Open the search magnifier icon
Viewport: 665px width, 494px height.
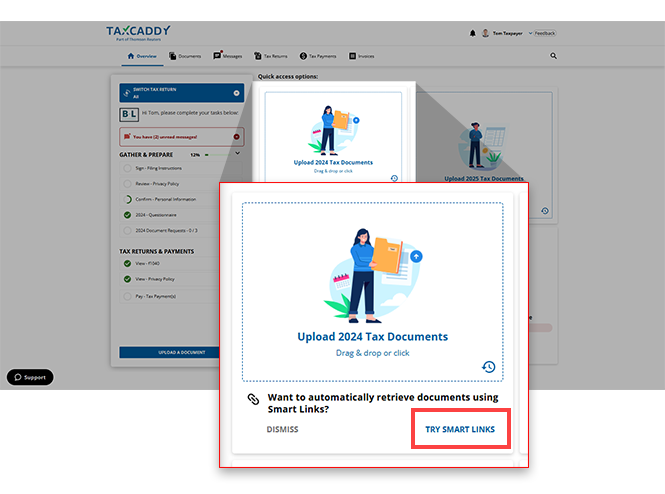tap(553, 56)
